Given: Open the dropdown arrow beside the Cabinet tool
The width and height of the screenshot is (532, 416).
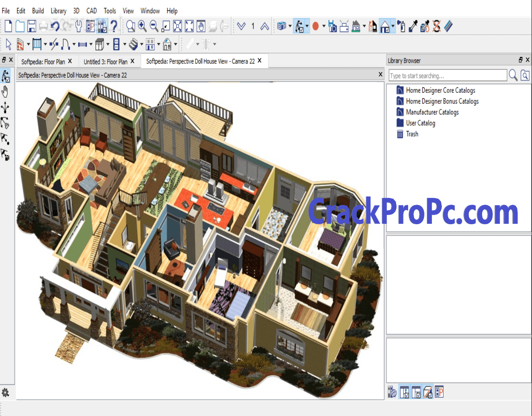Looking at the screenshot, I should [108, 44].
